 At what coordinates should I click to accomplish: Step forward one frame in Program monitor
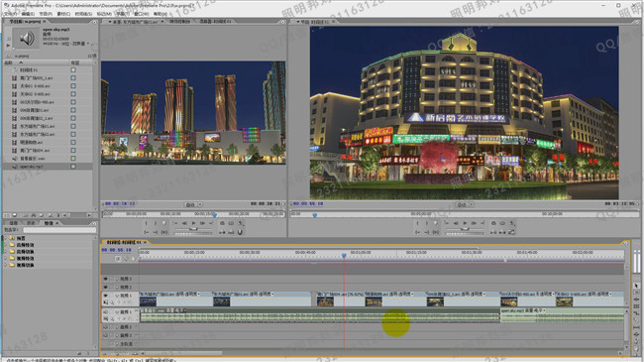click(474, 223)
